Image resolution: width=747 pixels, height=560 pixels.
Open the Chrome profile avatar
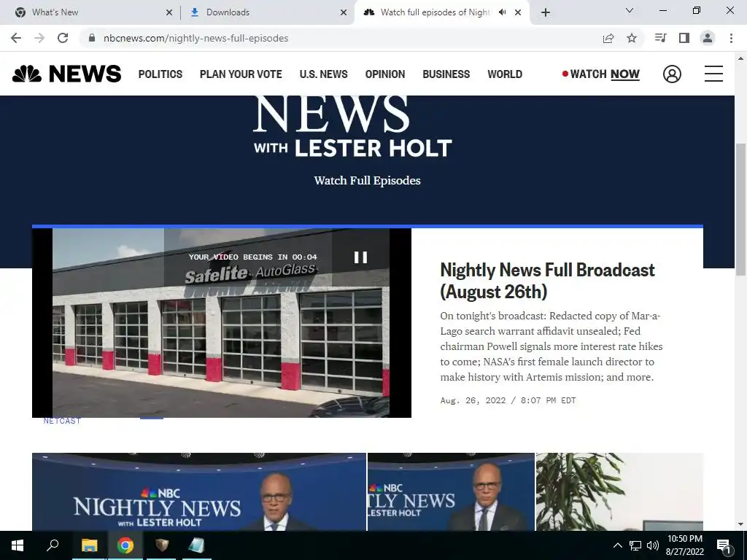pos(708,38)
